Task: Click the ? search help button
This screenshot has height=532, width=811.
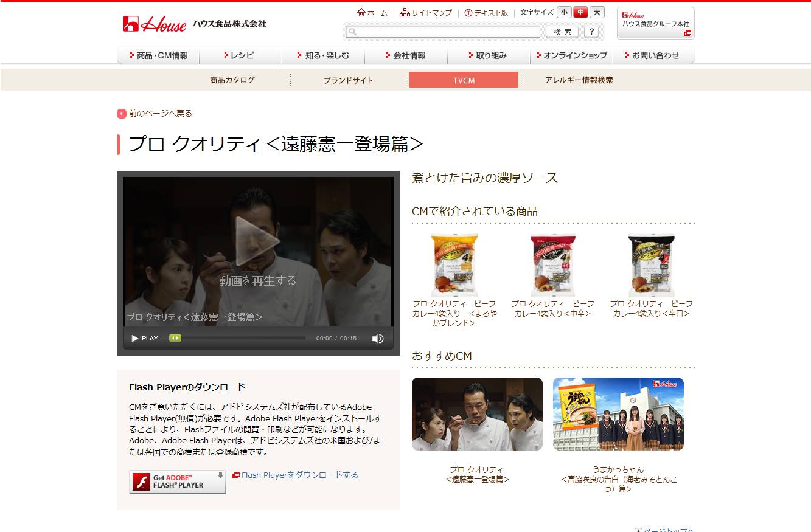Action: [591, 32]
